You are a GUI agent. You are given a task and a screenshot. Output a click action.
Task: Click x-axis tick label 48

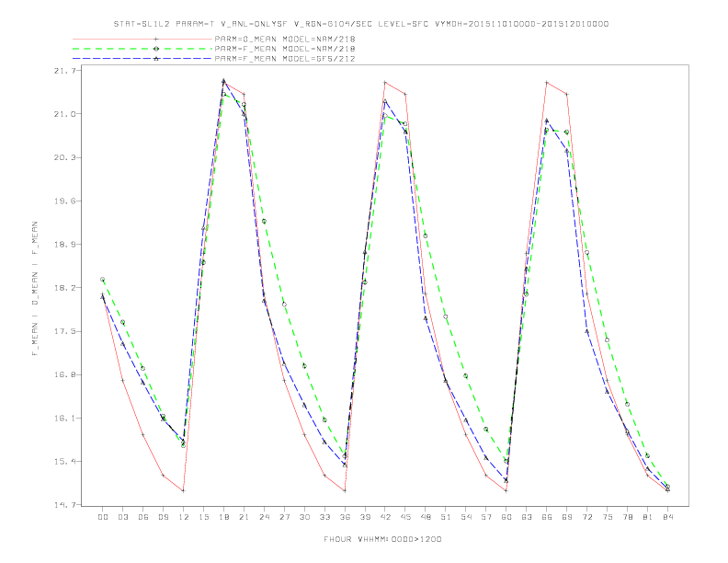tap(426, 517)
